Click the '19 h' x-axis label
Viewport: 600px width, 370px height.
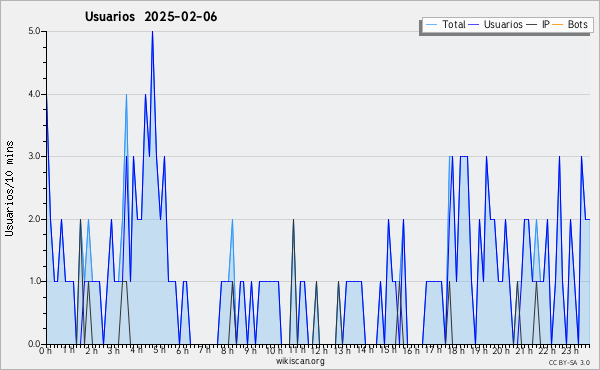(x=479, y=351)
